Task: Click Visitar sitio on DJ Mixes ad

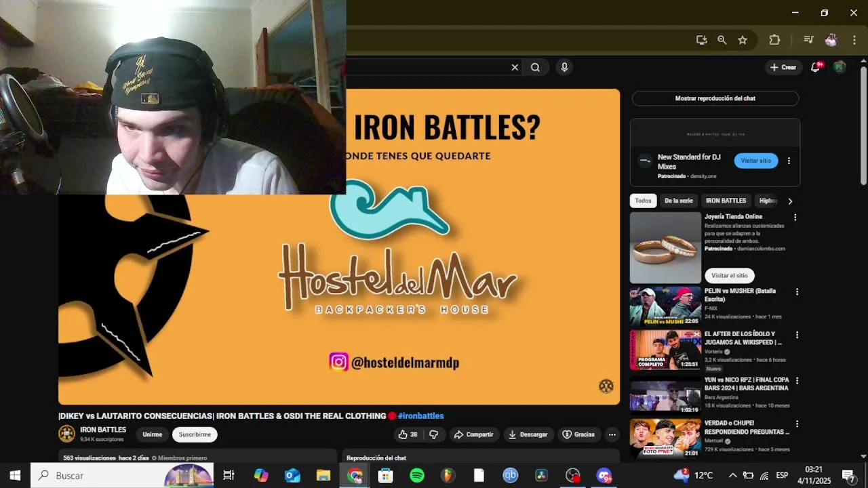Action: click(755, 161)
